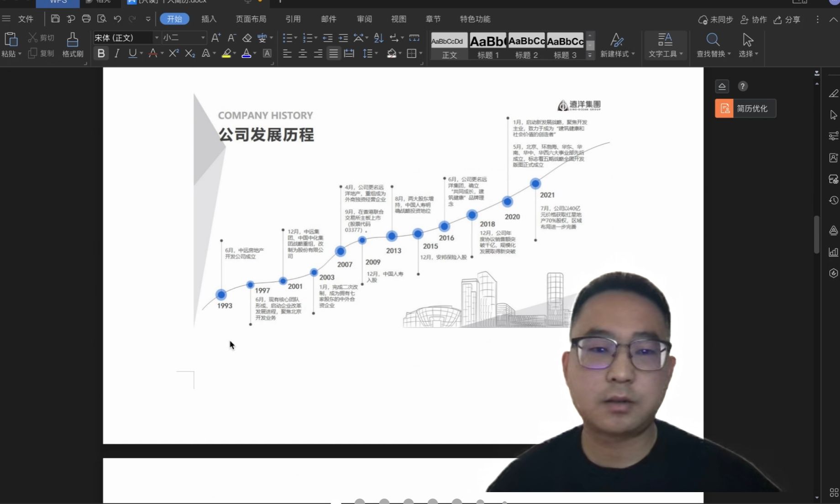Click the clear formatting eraser icon
Image resolution: width=840 pixels, height=504 pixels.
(247, 38)
